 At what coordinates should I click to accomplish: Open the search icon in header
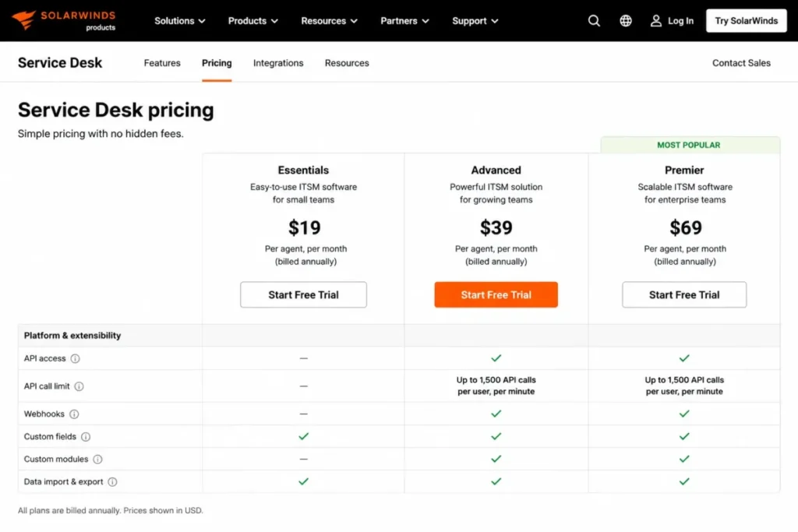point(594,21)
